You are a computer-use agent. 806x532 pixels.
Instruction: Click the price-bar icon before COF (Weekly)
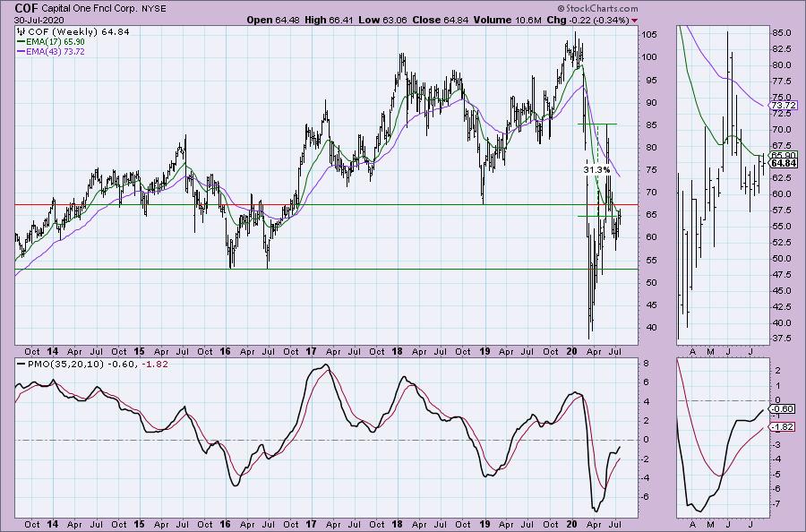[x=21, y=32]
